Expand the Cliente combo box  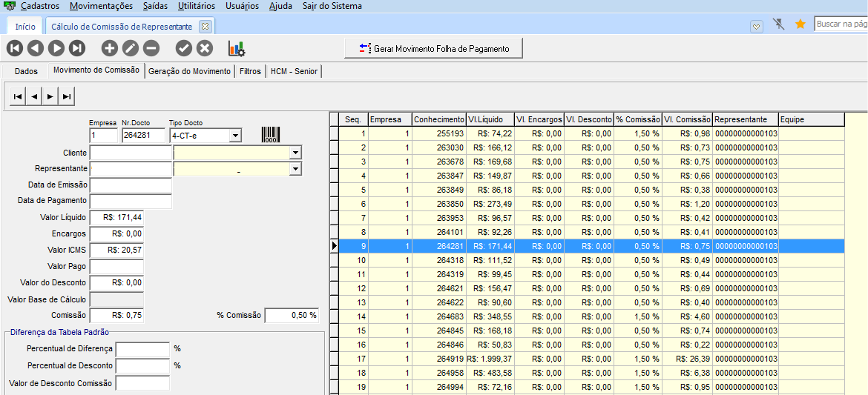pyautogui.click(x=295, y=153)
